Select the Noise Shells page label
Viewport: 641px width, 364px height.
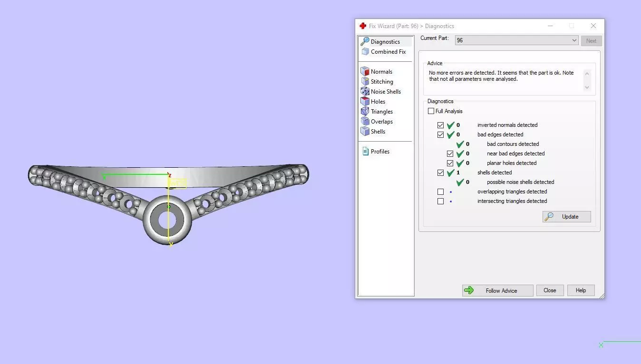point(386,92)
